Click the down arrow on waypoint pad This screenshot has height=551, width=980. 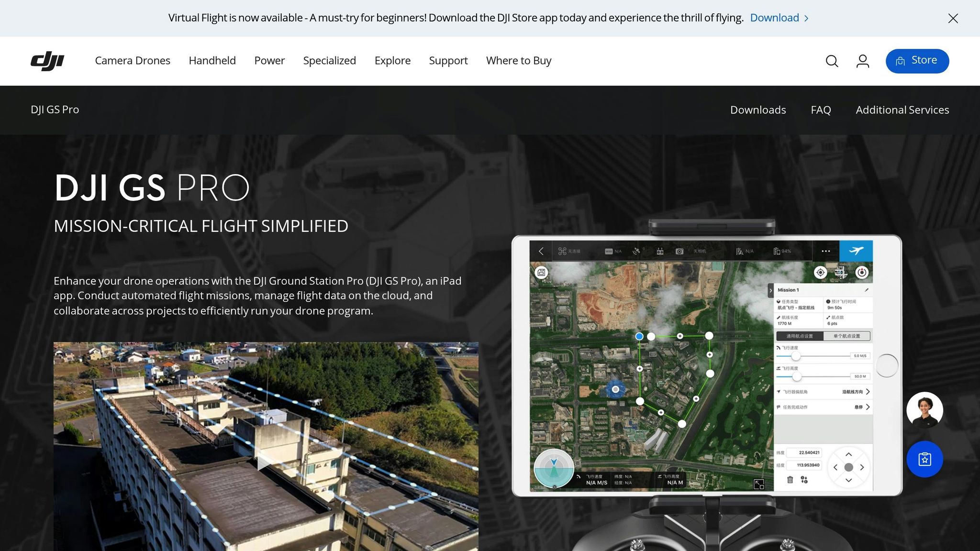tap(848, 480)
